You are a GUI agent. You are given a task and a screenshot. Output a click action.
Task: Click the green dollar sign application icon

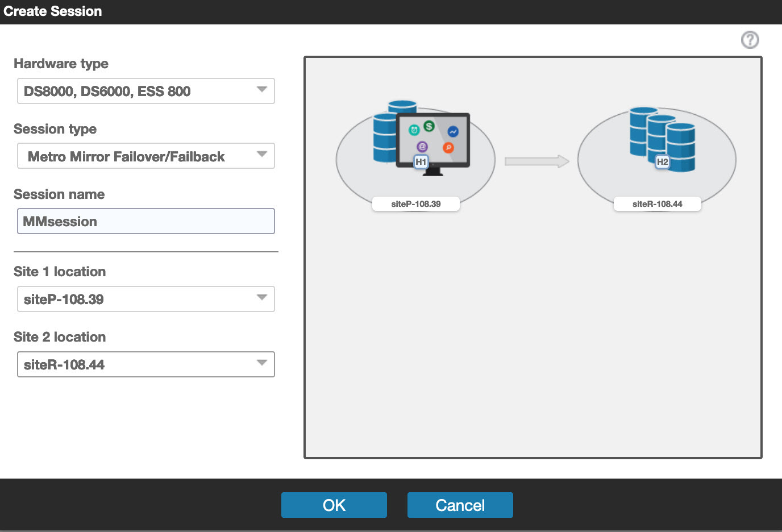pos(429,126)
